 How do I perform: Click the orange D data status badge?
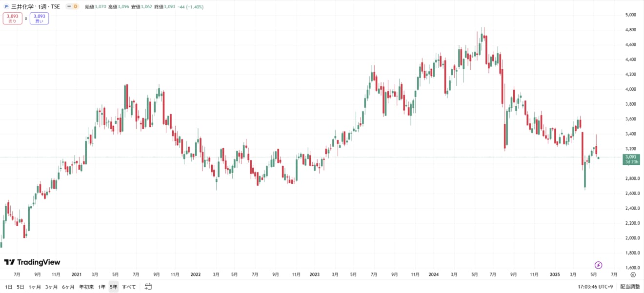[75, 7]
